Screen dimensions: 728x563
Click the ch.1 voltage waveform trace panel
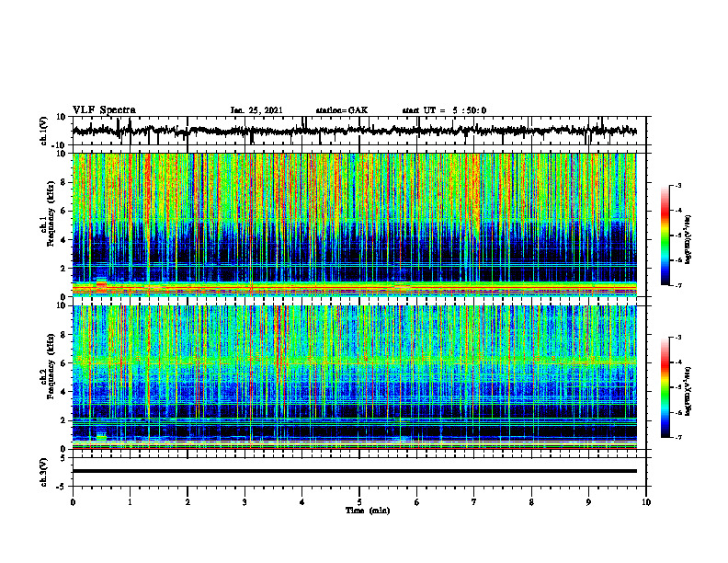coord(359,131)
